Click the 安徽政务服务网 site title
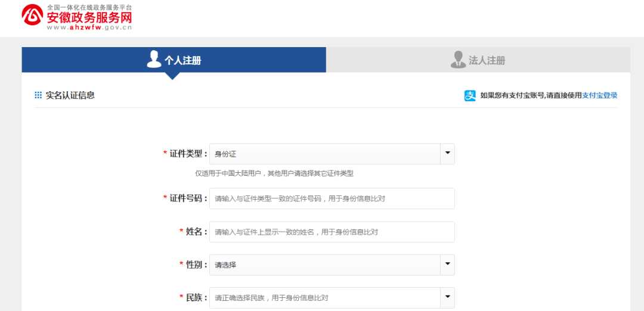644x311 pixels. [89, 17]
